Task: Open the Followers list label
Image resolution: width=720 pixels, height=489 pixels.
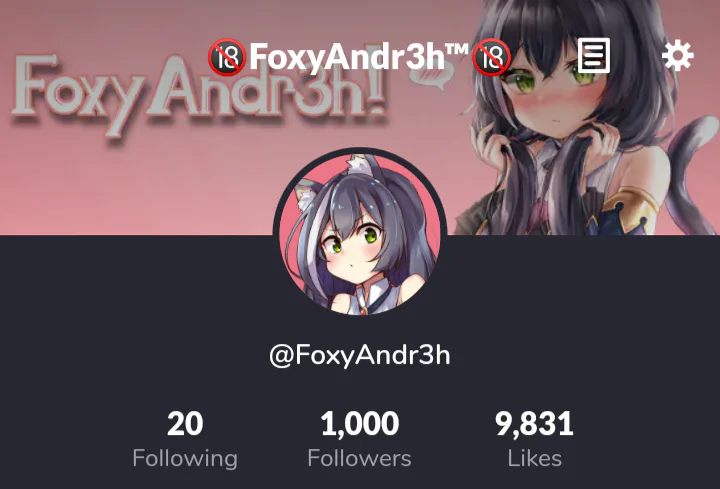Action: click(360, 458)
